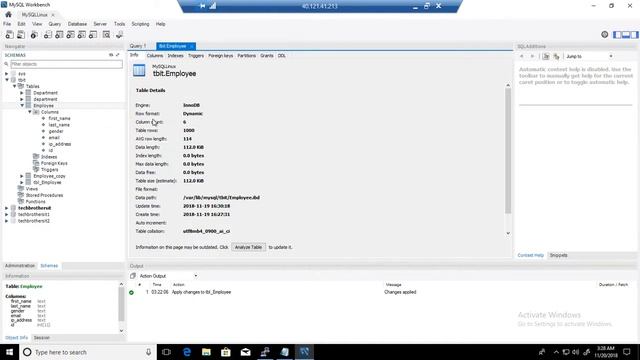Switch to the DDL tab
The width and height of the screenshot is (640, 360).
point(282,56)
